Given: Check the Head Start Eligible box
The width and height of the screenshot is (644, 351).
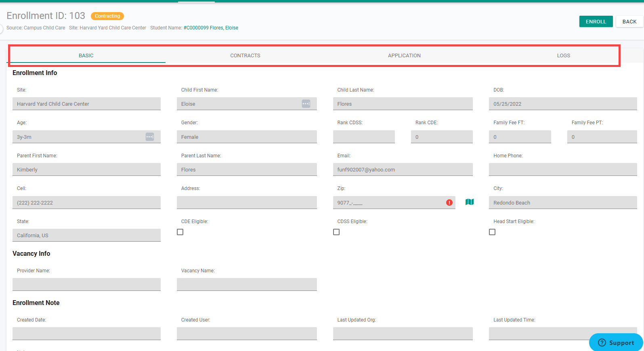Looking at the screenshot, I should point(492,232).
